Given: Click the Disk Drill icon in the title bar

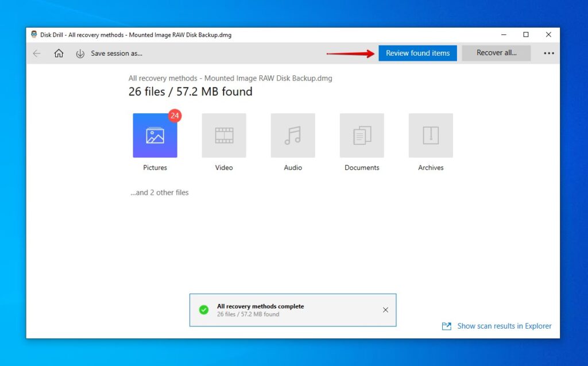Looking at the screenshot, I should [33, 34].
